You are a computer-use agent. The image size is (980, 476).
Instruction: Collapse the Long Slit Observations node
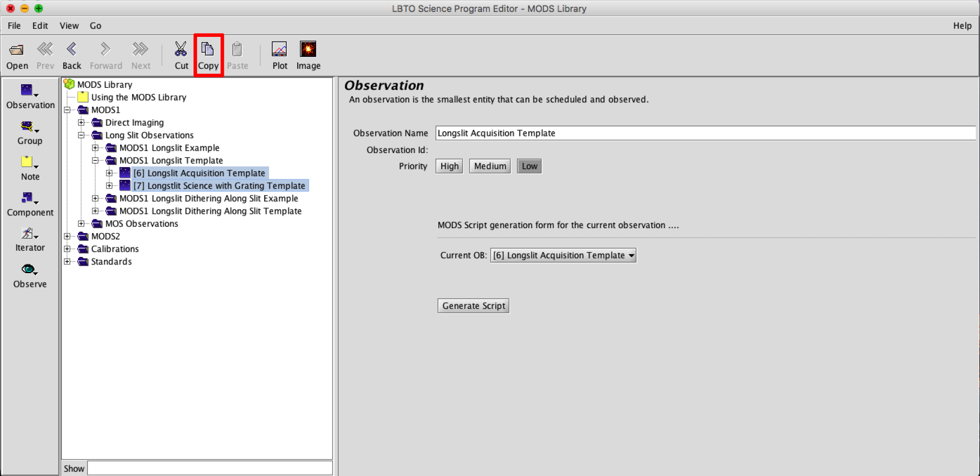[81, 135]
